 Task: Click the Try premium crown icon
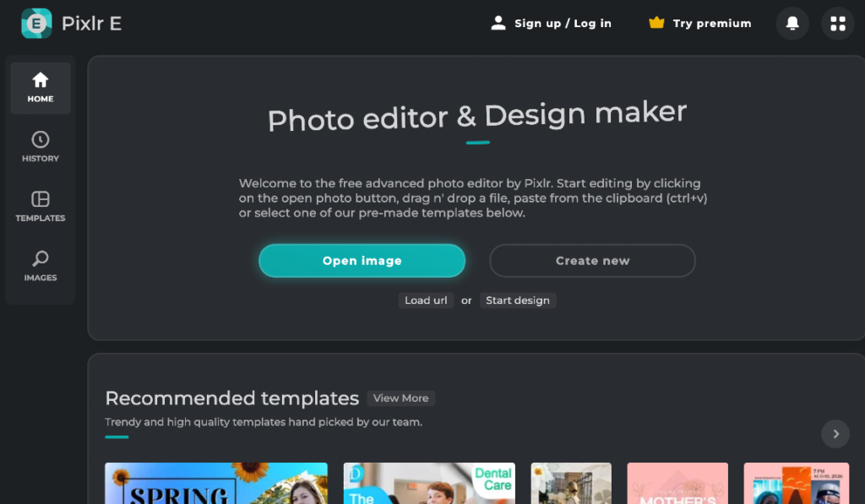point(658,23)
